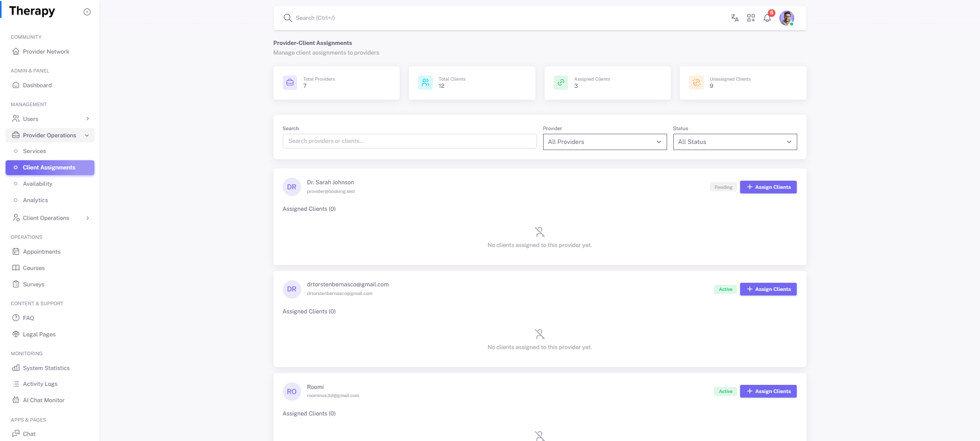Open Activity Logs in sidebar

coord(50,384)
